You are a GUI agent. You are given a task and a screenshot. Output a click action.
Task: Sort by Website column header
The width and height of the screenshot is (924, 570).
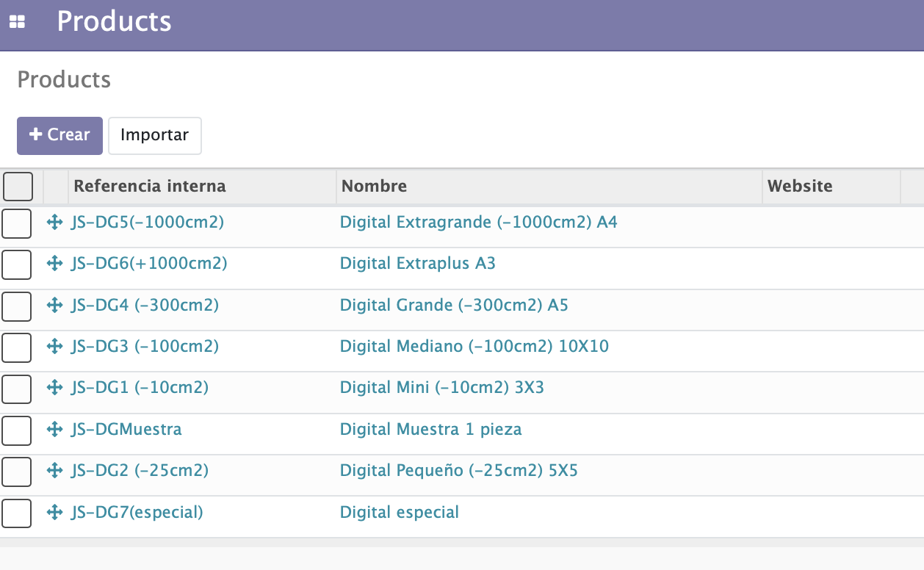click(800, 186)
